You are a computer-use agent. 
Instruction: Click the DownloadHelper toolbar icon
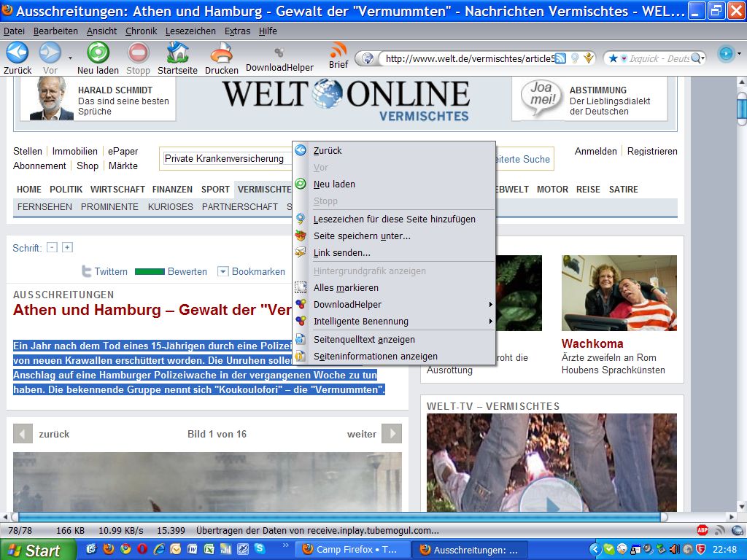tap(279, 52)
